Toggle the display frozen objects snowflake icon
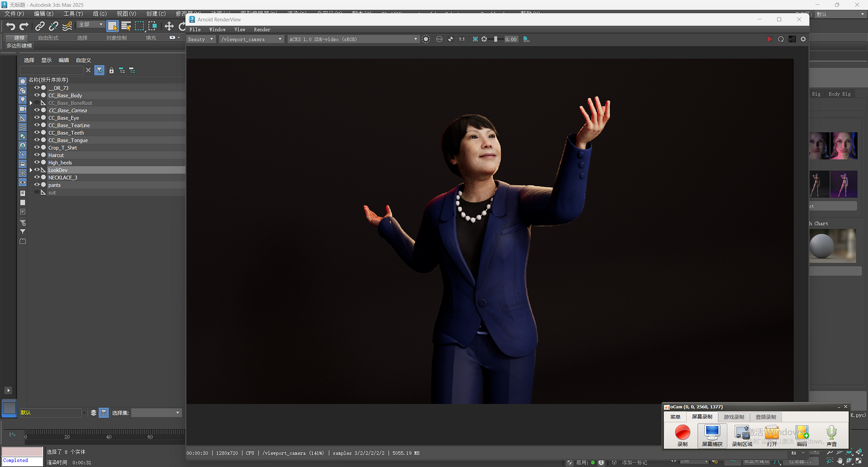This screenshot has width=868, height=467. [x=23, y=173]
